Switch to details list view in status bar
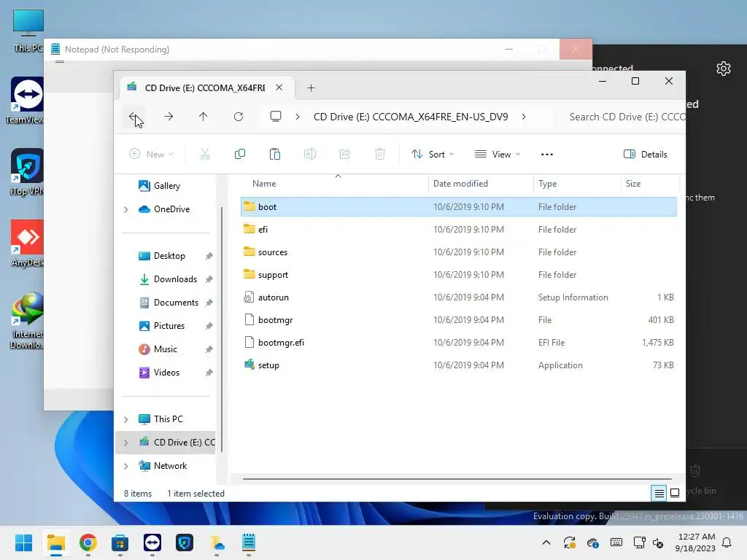Image resolution: width=747 pixels, height=560 pixels. (x=659, y=494)
